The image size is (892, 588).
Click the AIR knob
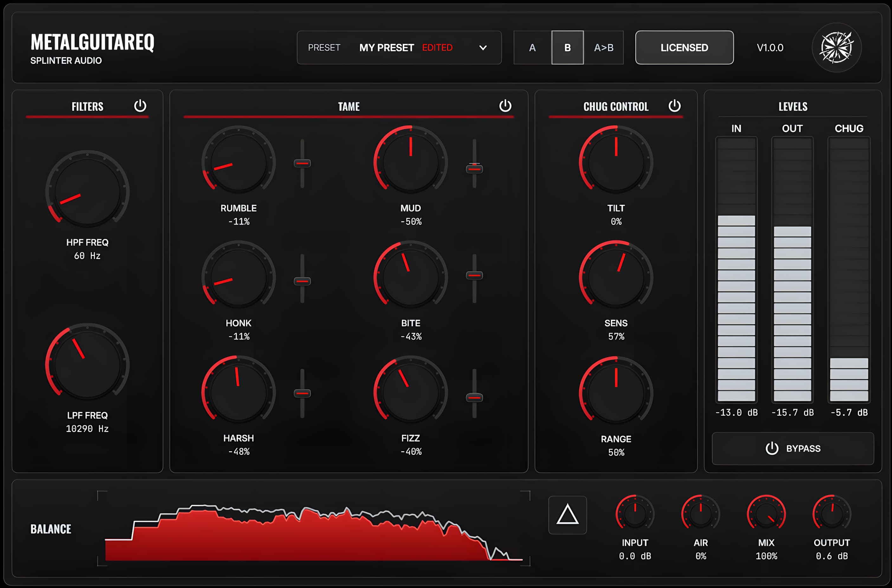(701, 513)
